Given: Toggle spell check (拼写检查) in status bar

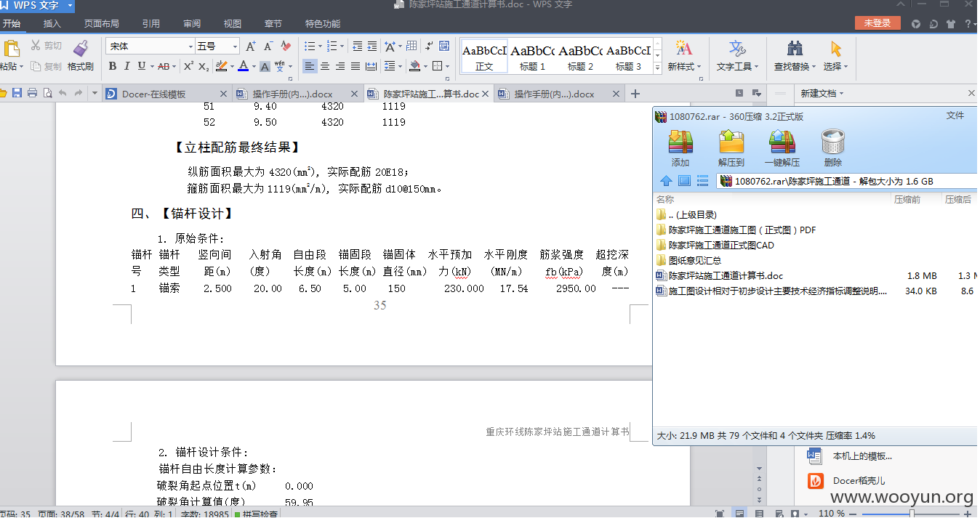Looking at the screenshot, I should click(x=255, y=514).
